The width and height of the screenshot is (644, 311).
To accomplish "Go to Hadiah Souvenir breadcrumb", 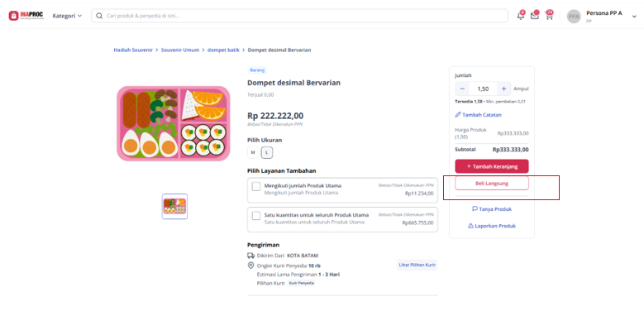I will (x=133, y=50).
